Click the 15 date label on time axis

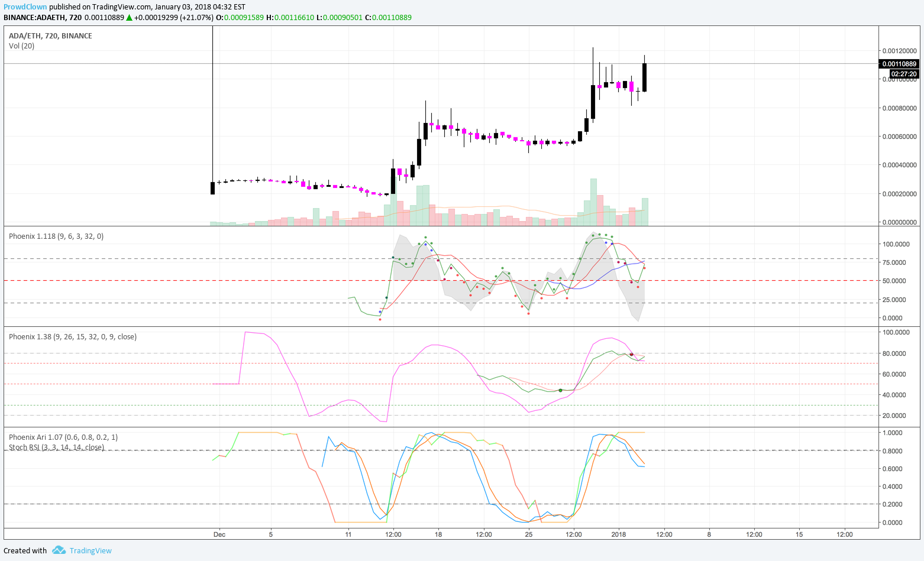click(x=799, y=534)
